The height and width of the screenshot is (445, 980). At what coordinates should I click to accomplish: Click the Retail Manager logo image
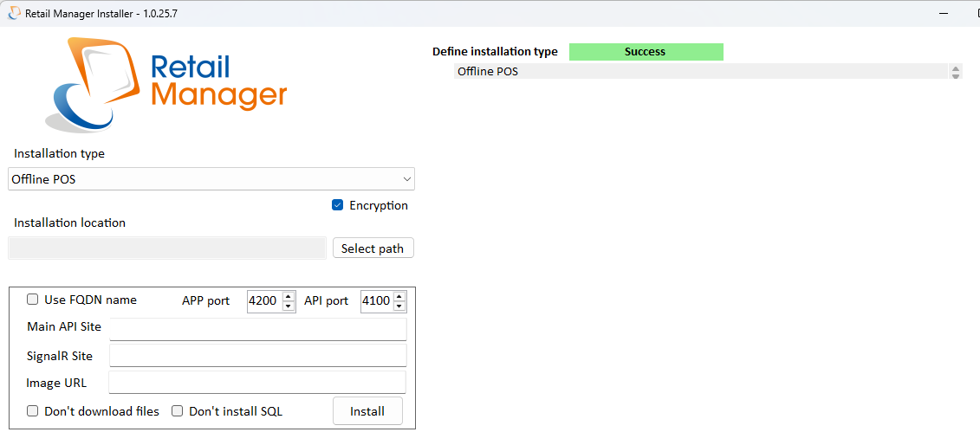[x=166, y=84]
